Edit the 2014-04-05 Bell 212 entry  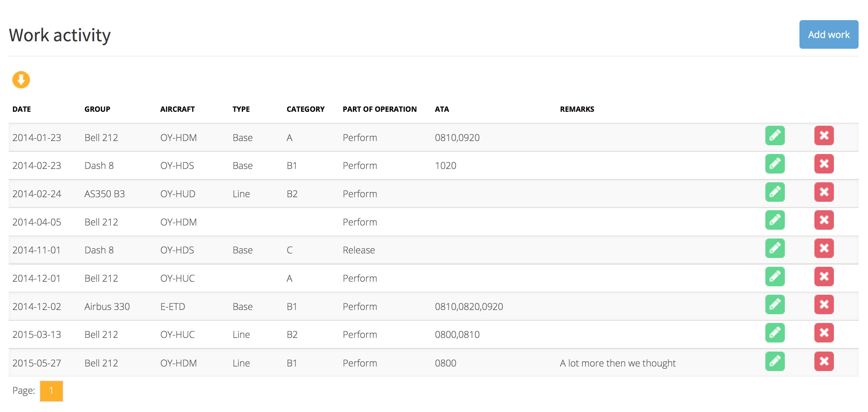(x=775, y=220)
